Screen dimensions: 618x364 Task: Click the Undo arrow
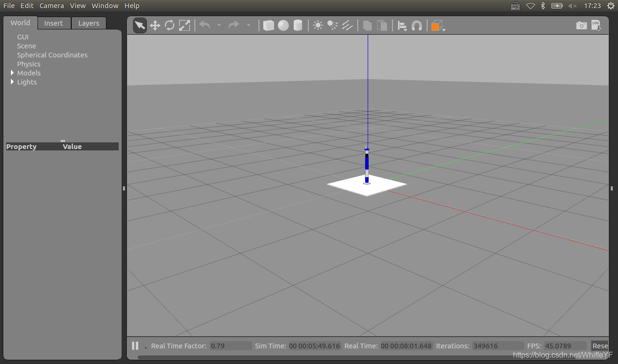(x=205, y=25)
